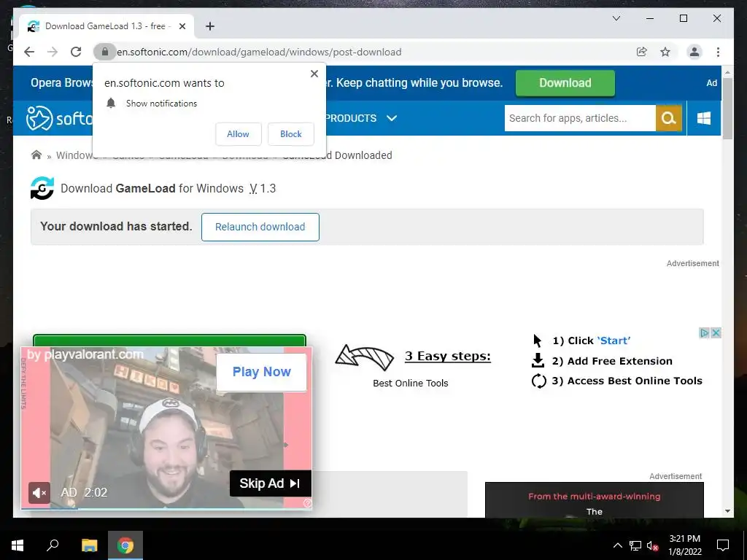The image size is (747, 560).
Task: Click network icon in system tray
Action: click(635, 545)
